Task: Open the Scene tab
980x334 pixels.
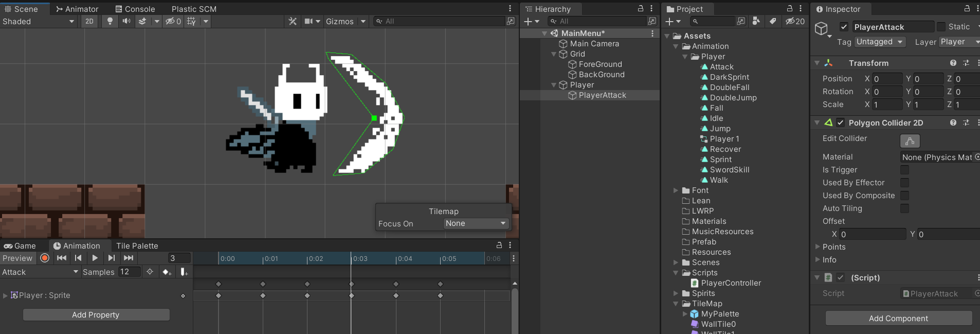Action: point(22,9)
